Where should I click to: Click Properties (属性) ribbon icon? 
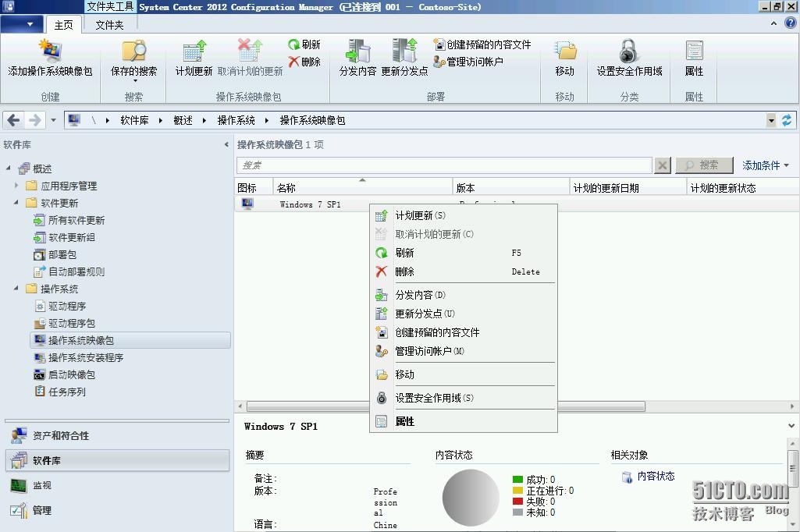[694, 59]
